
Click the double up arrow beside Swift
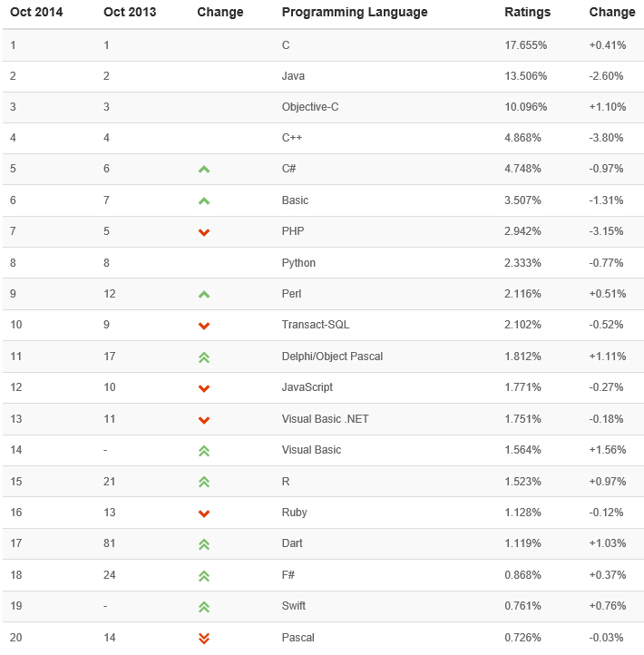tap(204, 607)
